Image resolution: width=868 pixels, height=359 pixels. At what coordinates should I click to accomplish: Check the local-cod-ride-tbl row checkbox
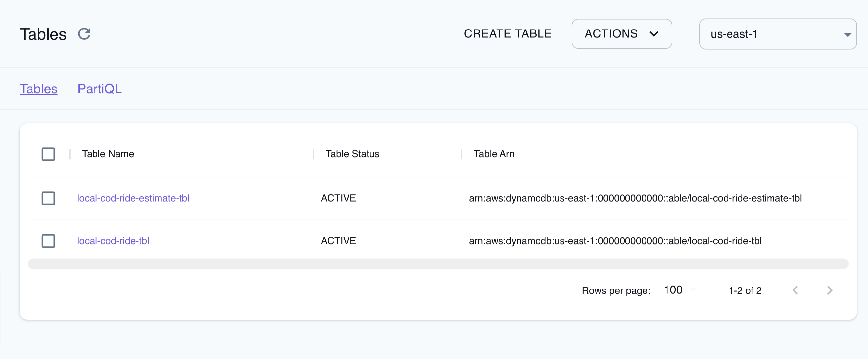point(48,241)
